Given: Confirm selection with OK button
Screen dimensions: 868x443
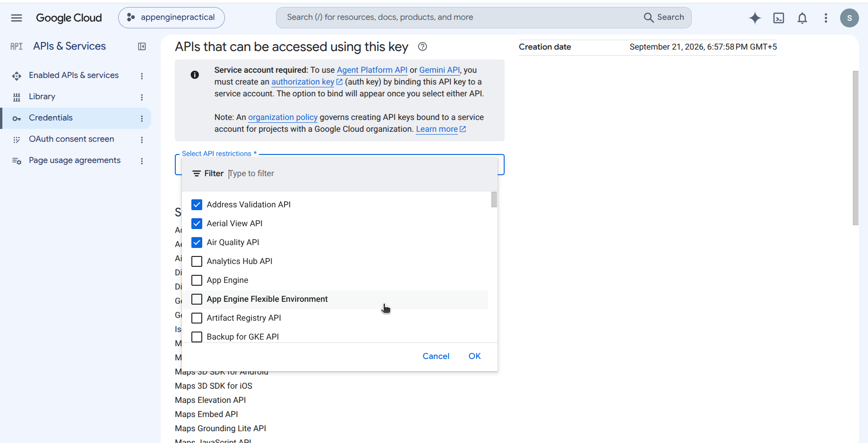Looking at the screenshot, I should point(474,356).
